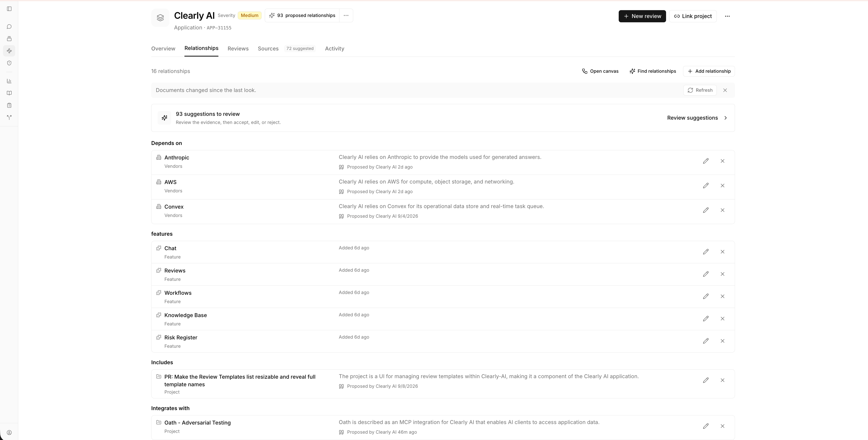Click Add relationship button
The height and width of the screenshot is (440, 868).
click(x=709, y=71)
